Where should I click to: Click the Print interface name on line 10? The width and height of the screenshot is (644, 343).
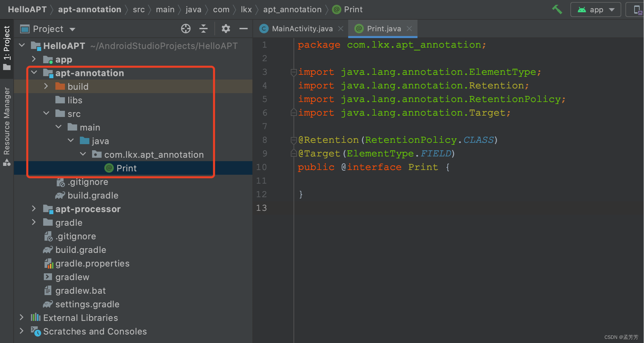423,167
